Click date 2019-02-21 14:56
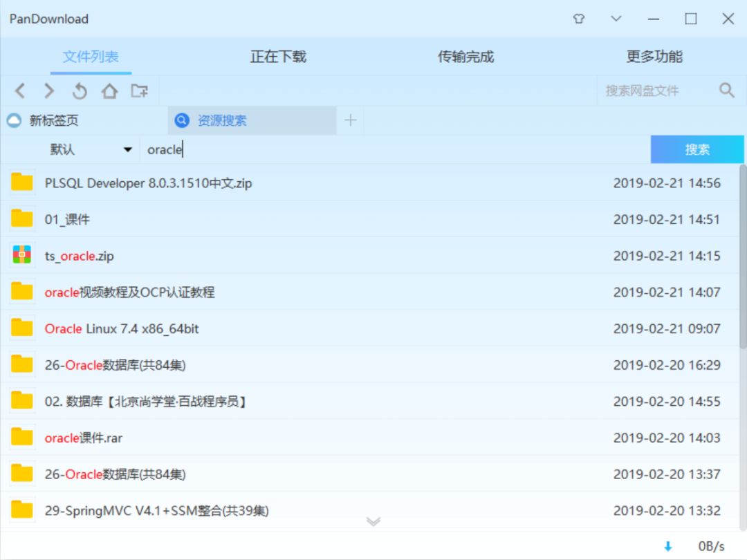This screenshot has height=560, width=747. tap(667, 183)
